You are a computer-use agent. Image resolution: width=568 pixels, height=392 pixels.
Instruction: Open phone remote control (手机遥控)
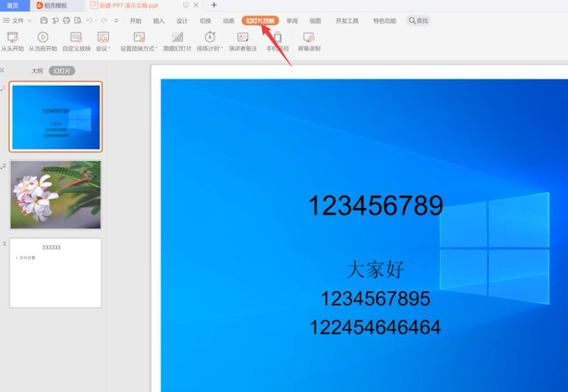(278, 42)
